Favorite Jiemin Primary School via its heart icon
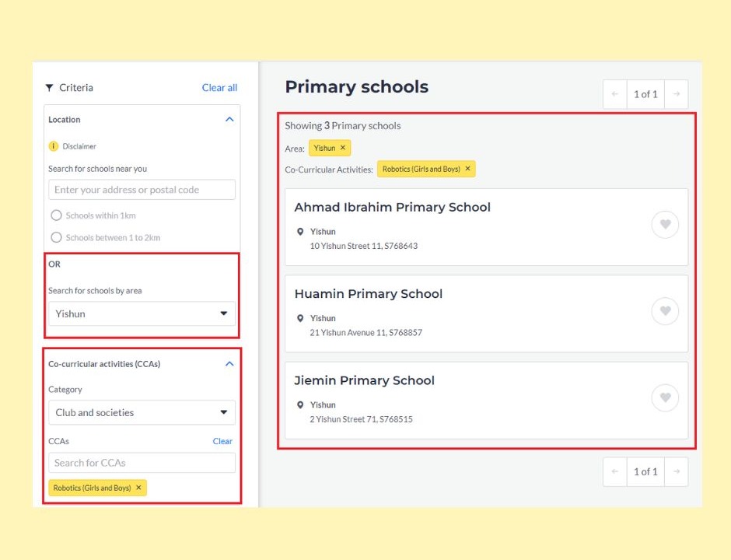Screen dimensions: 731x560 [665, 397]
